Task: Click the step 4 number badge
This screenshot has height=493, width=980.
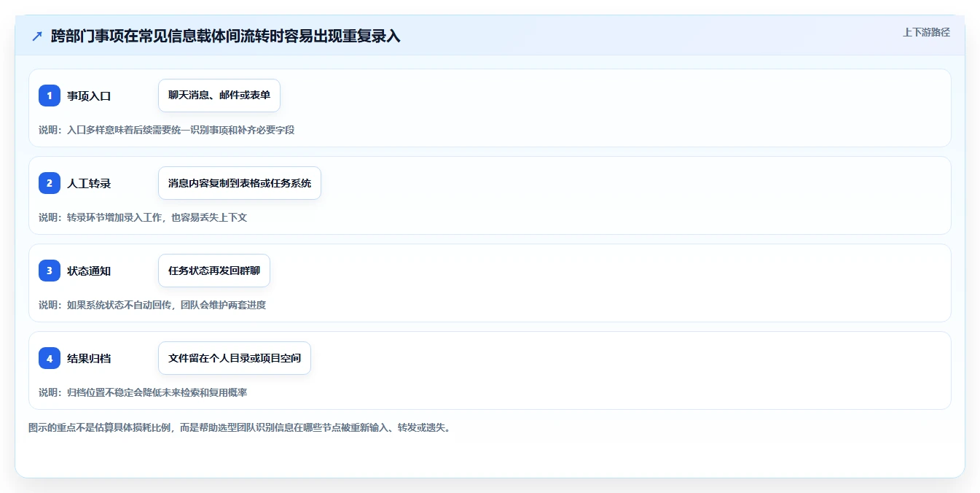Action: (50, 358)
